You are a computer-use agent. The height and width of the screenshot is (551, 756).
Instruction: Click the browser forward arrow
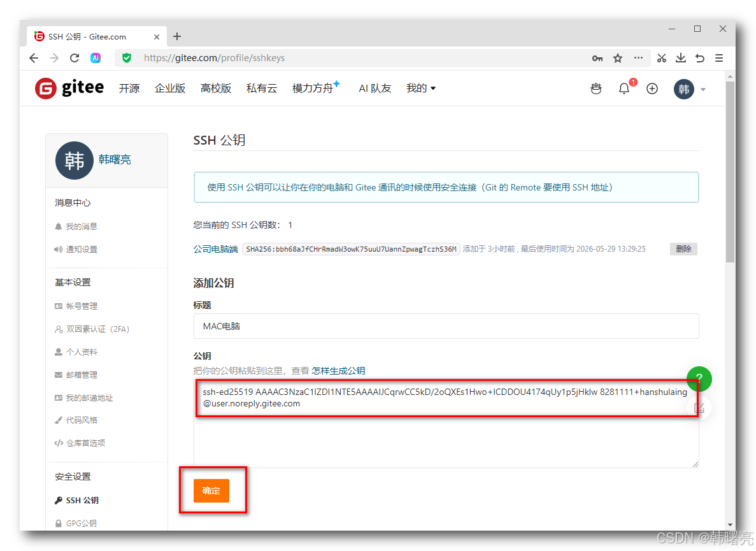54,59
